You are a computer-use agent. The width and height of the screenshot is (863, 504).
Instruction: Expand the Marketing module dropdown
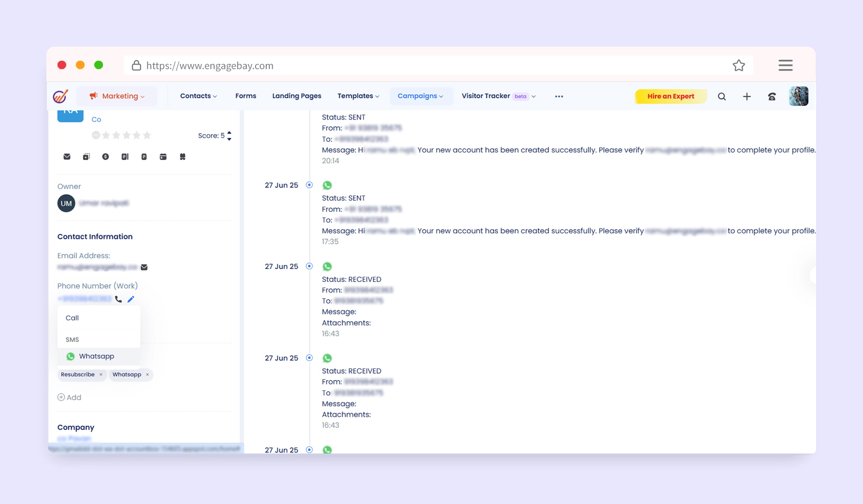tap(117, 96)
